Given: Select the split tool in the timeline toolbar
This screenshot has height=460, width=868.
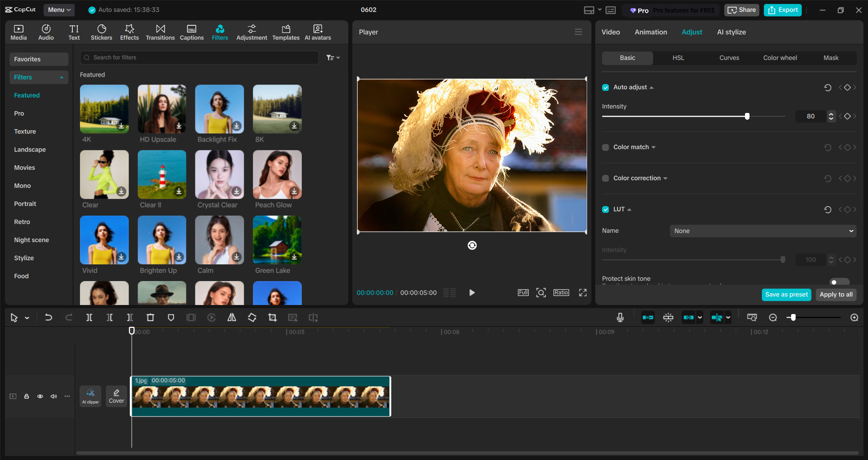Looking at the screenshot, I should click(x=89, y=317).
